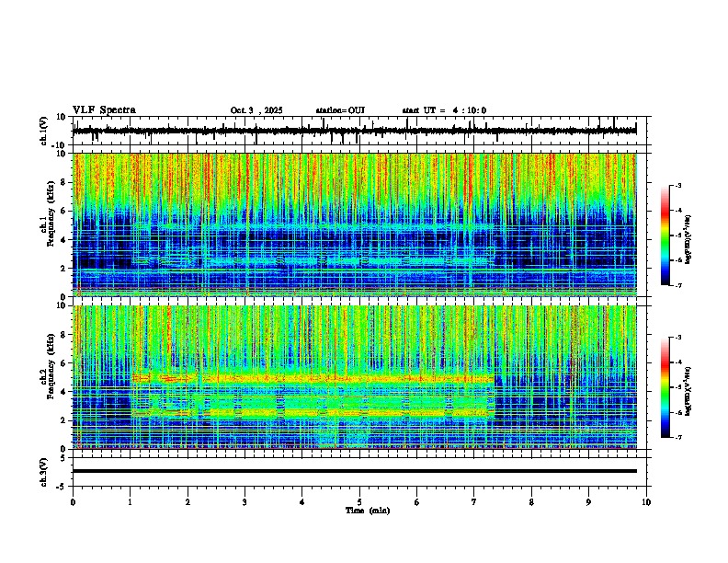728x563 pixels.
Task: Click the ch.2 spectrogram color scale bar
Action: [665, 387]
